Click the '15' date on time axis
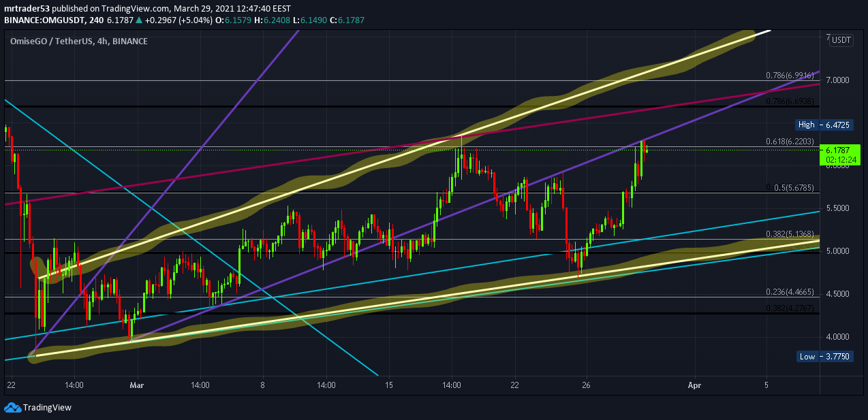Viewport: 868px width, 420px height. point(389,385)
